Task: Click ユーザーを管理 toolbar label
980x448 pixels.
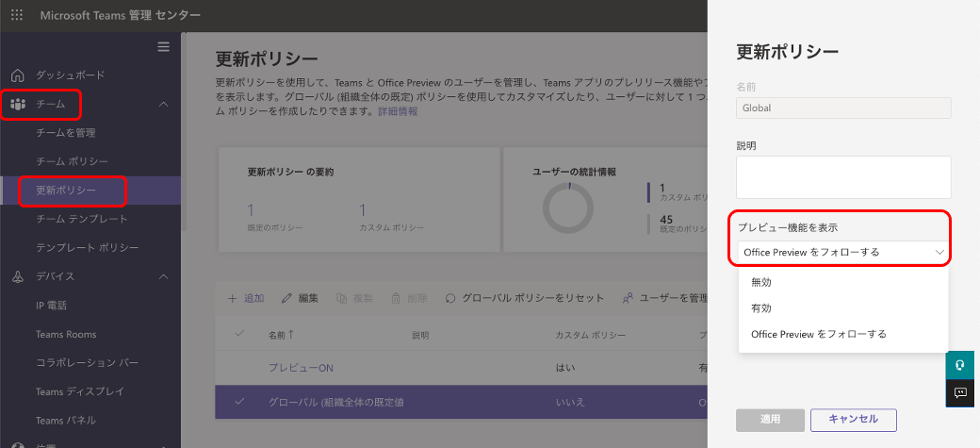Action: [x=673, y=298]
